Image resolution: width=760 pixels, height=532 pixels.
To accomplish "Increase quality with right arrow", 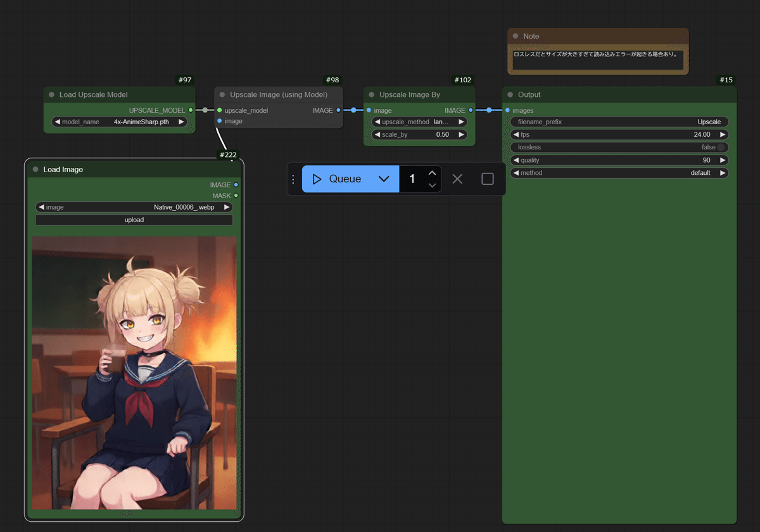I will (723, 160).
